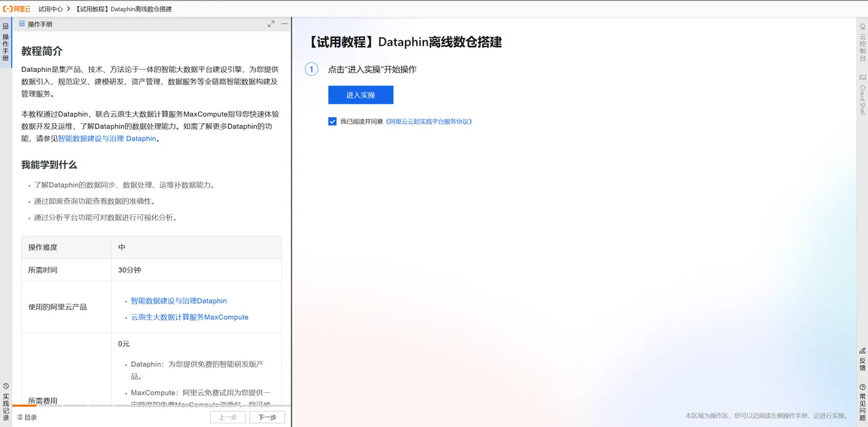Expand the manual panel to fullscreen
Image resolution: width=868 pixels, height=427 pixels.
pos(271,24)
